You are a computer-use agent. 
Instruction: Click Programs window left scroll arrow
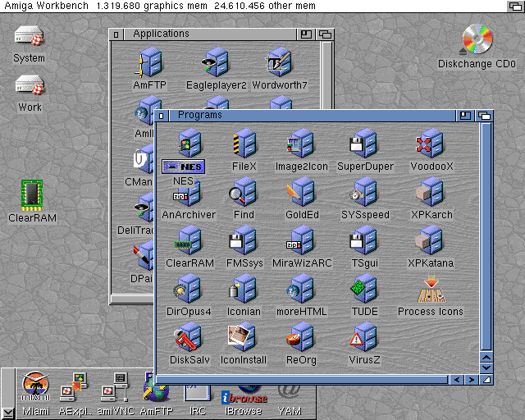coord(457,380)
